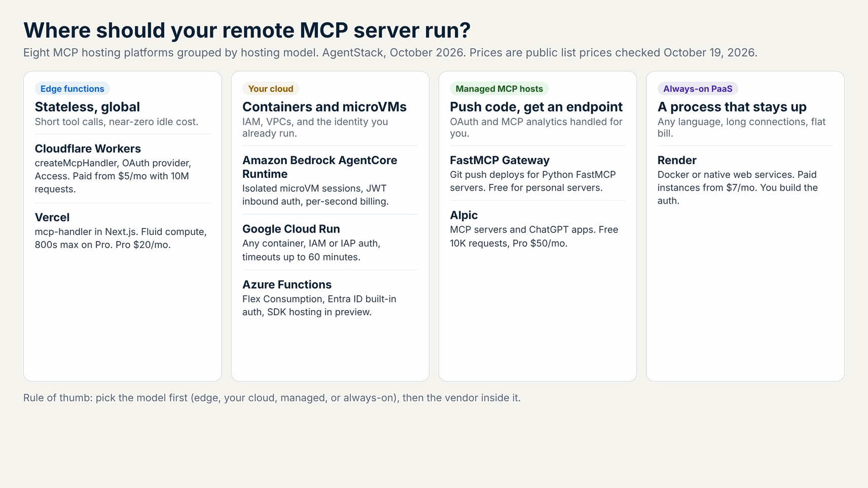Click the 'Cloudflare Workers' platform name
The image size is (868, 488).
tap(88, 148)
